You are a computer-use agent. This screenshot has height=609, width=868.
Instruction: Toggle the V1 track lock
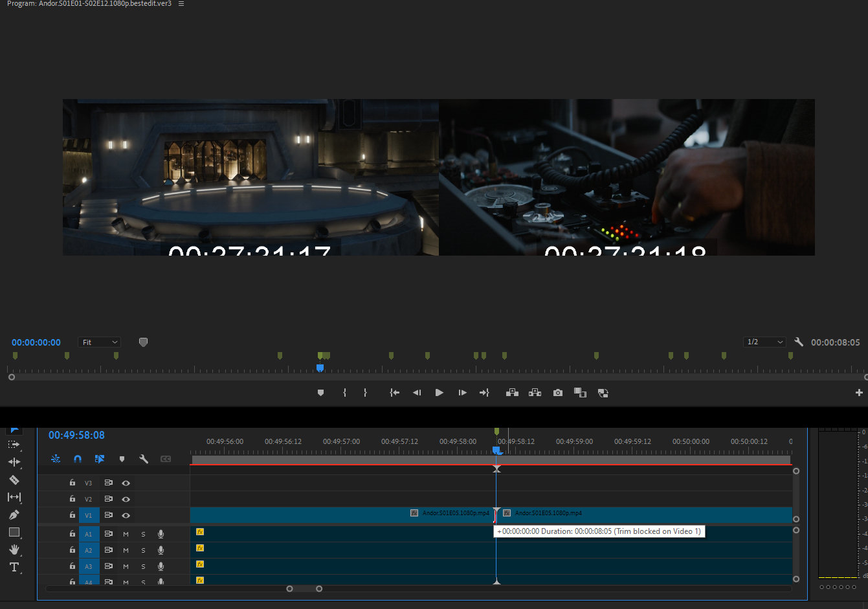(x=72, y=515)
